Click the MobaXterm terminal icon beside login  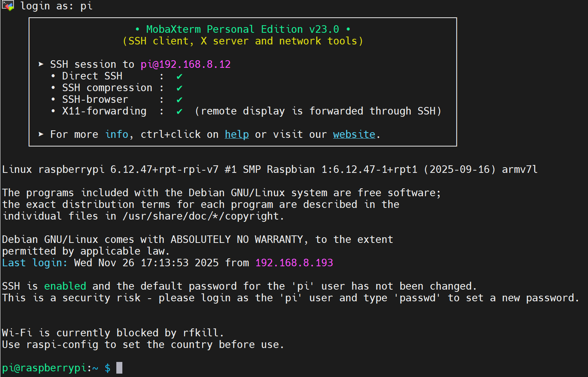point(8,6)
